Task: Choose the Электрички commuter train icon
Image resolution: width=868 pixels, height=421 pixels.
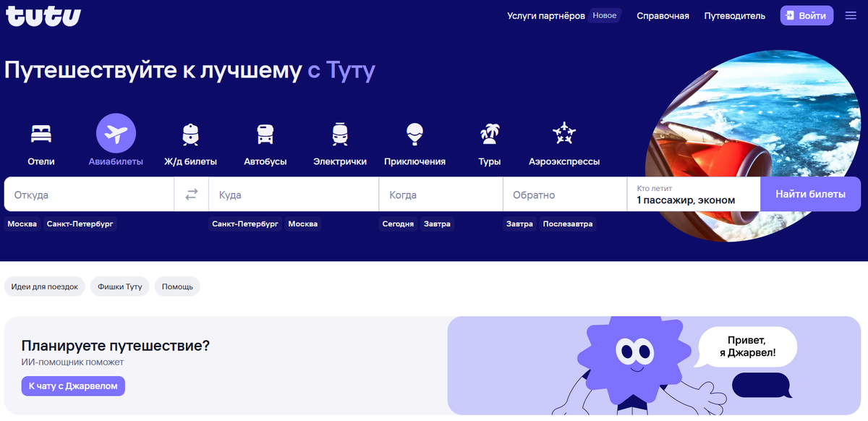Action: point(340,134)
